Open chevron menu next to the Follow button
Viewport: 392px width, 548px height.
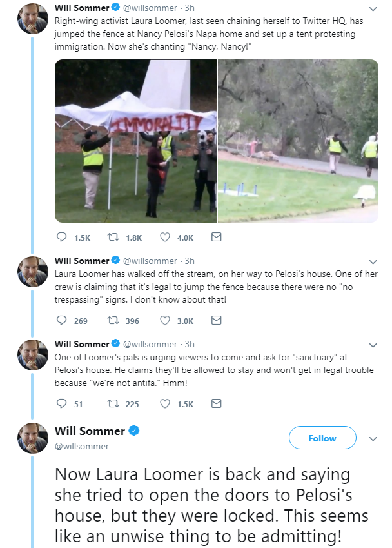coord(373,439)
